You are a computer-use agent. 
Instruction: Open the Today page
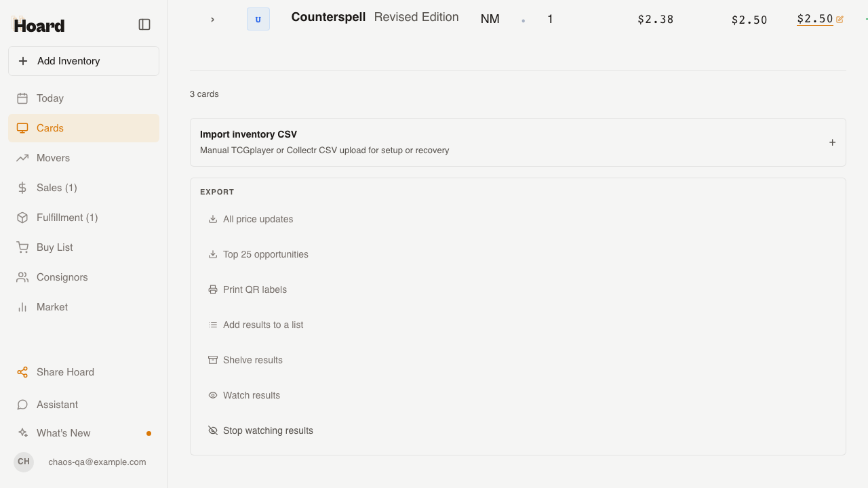[x=83, y=98]
